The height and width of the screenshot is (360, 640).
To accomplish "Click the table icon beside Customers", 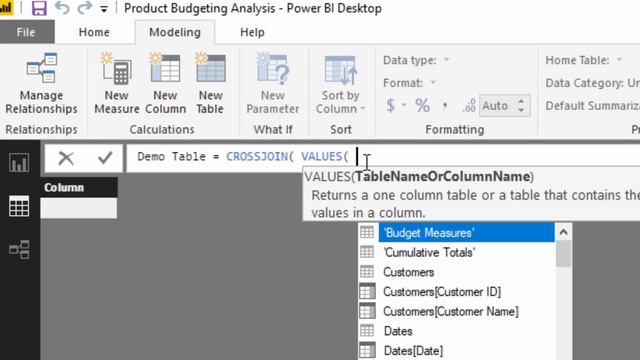I will tap(367, 271).
